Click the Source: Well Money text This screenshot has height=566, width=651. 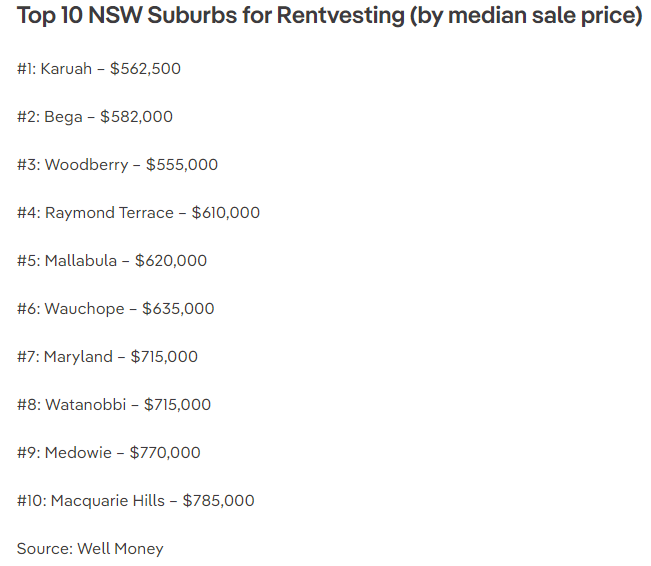[90, 549]
